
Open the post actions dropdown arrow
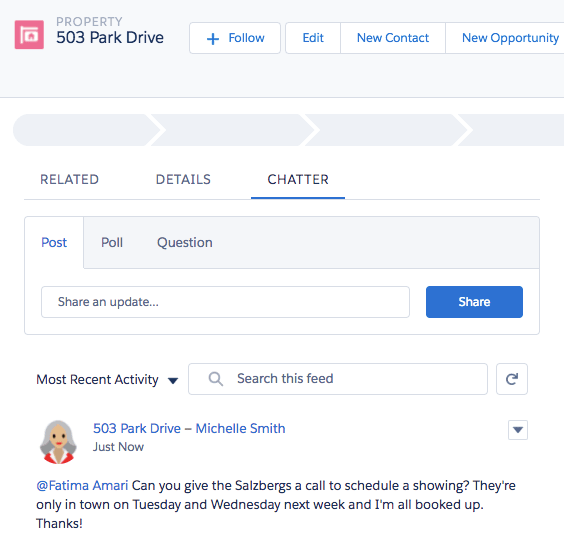(x=518, y=429)
